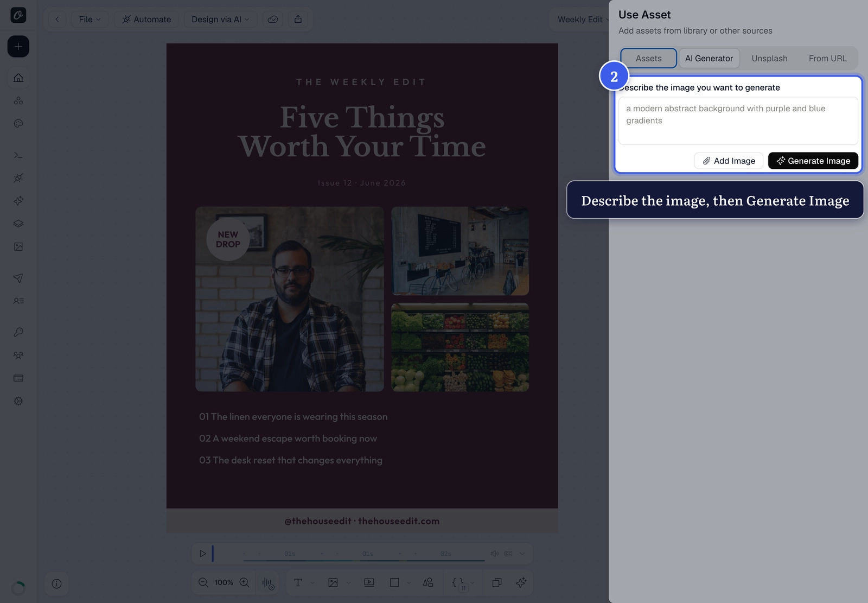Open the automation plug sidebar icon
868x603 pixels.
tap(18, 178)
